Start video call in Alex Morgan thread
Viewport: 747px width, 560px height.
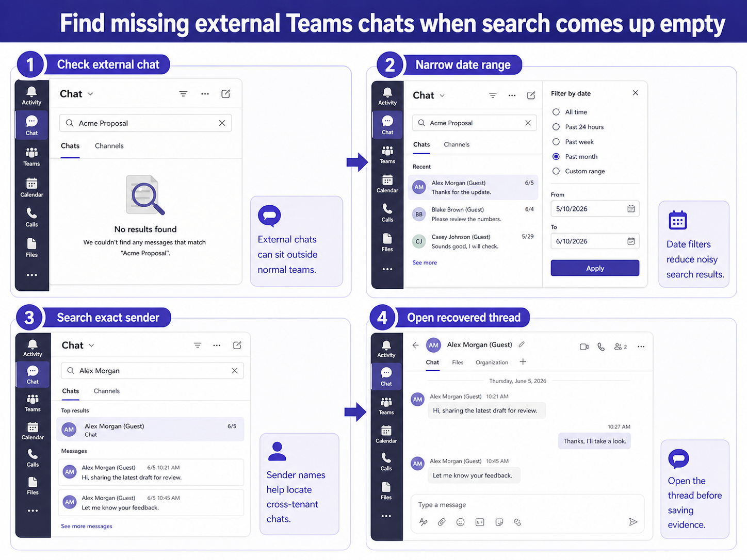pos(584,347)
